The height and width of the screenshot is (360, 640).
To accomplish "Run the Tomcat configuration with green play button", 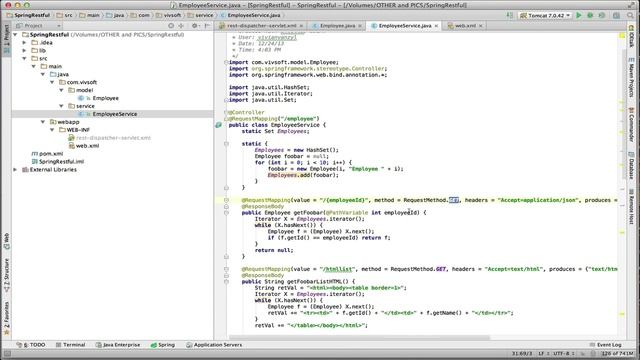I will 578,16.
